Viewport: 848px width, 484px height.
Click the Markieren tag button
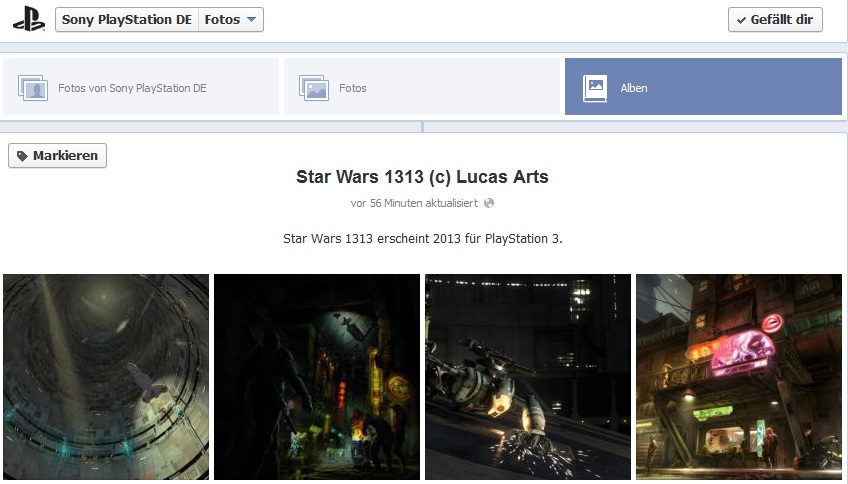point(57,156)
